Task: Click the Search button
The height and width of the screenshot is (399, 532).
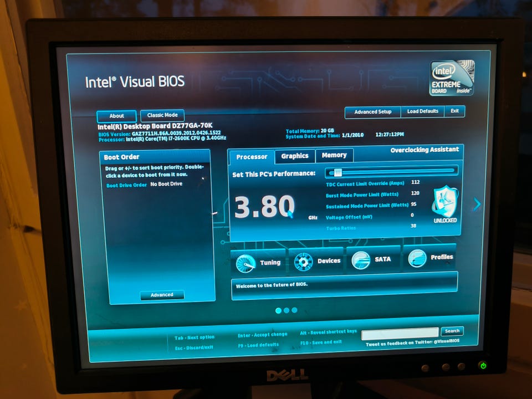Action: coord(452,331)
